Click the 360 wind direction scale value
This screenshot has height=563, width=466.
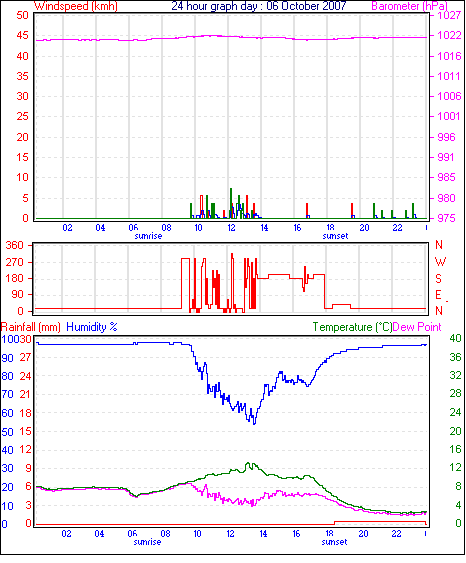click(14, 246)
